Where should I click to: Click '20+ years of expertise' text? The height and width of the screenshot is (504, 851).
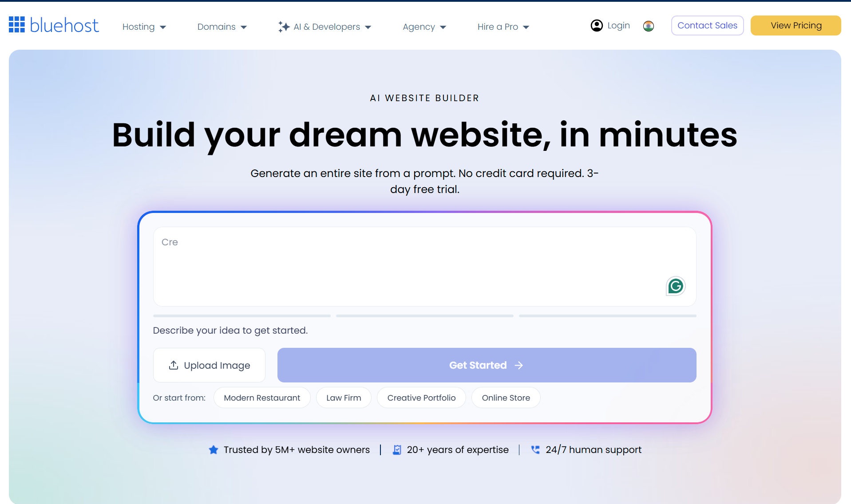(458, 449)
